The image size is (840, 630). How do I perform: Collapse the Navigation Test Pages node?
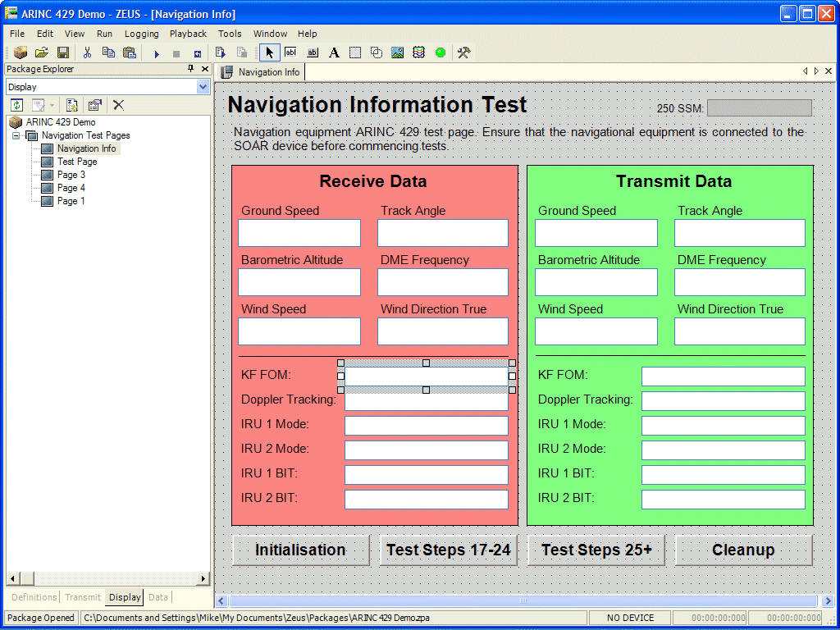point(16,135)
